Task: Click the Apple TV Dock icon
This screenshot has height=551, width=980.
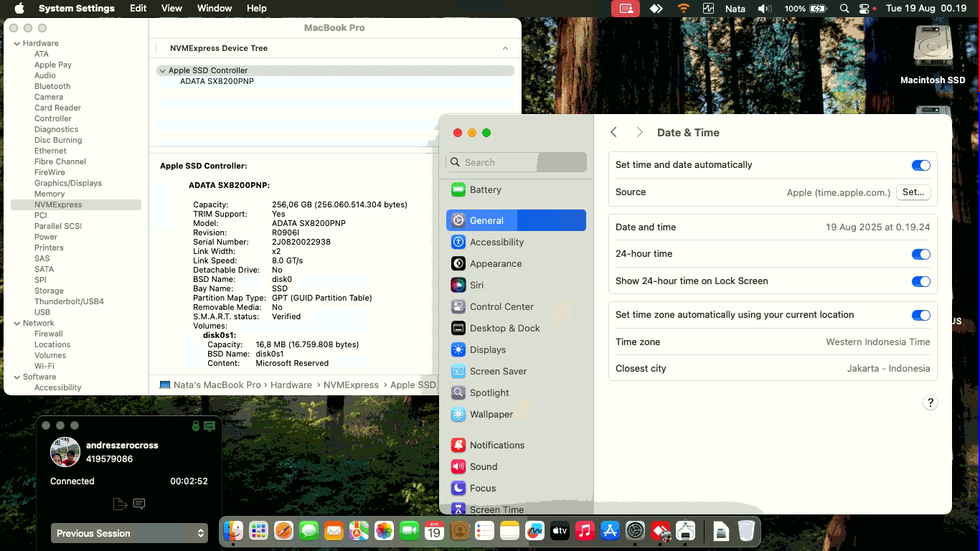Action: (560, 531)
